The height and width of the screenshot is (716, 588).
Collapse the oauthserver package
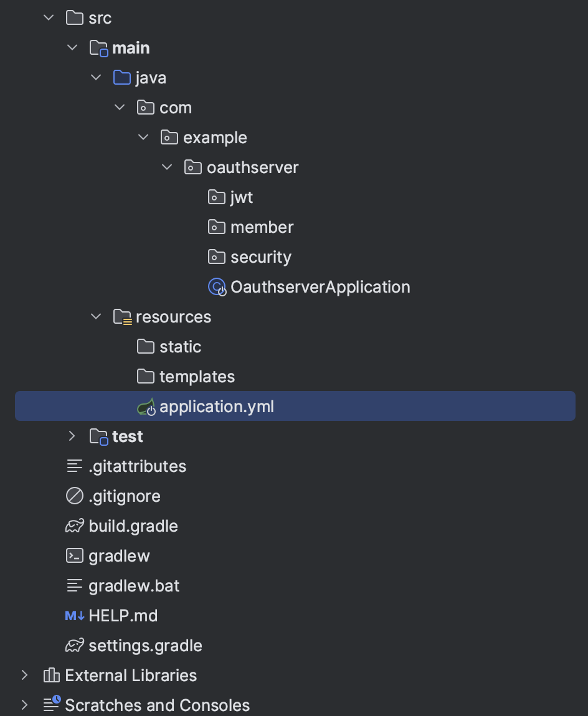166,167
